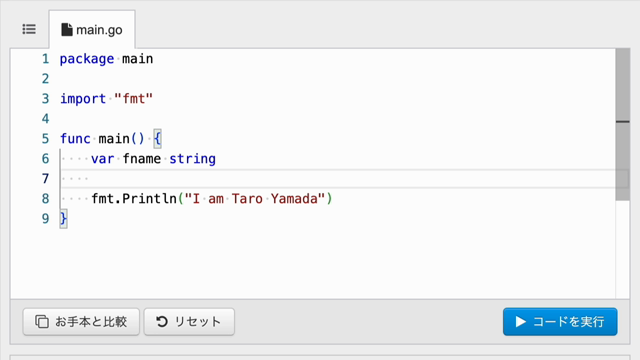Click the "fmt" import string

pos(133,99)
